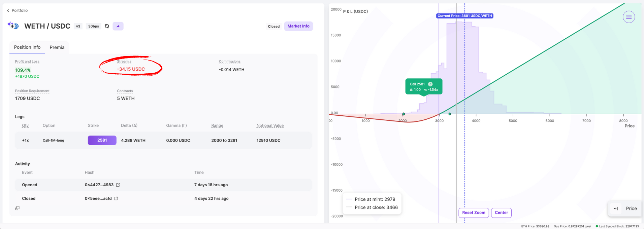Click the Reset Zoom button

tap(474, 213)
